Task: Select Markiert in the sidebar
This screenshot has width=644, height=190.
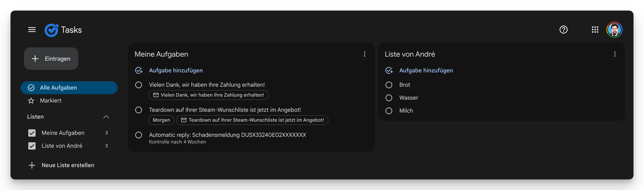Action: tap(69, 100)
